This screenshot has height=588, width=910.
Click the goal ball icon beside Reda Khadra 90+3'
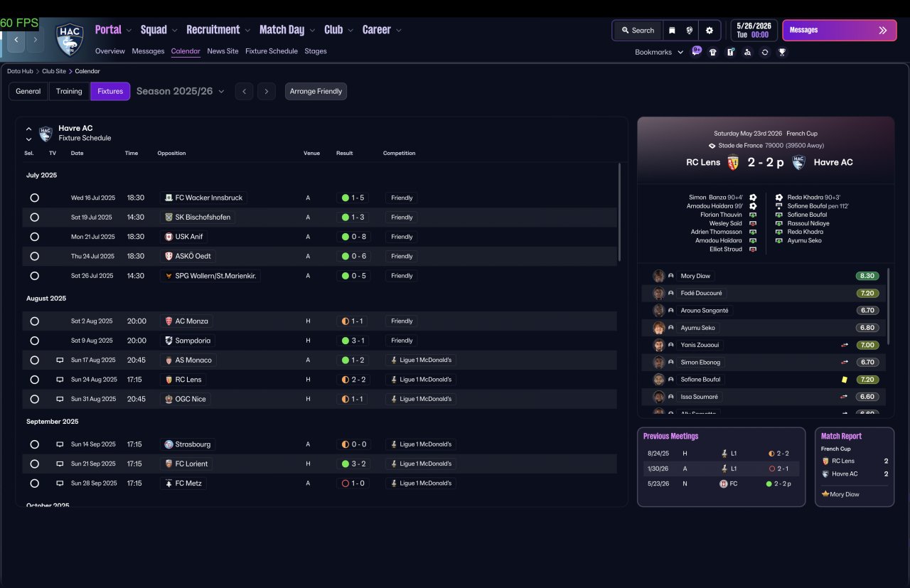click(779, 198)
